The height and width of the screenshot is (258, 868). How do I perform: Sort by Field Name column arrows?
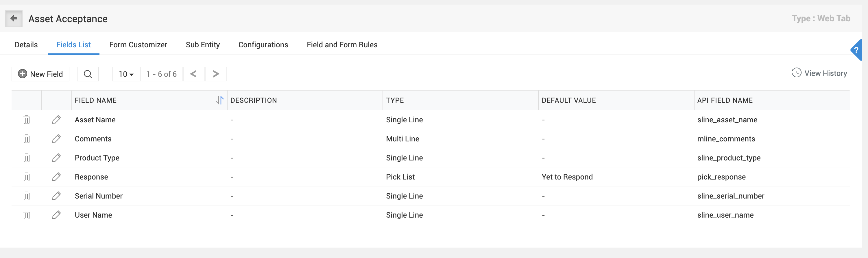[x=220, y=100]
